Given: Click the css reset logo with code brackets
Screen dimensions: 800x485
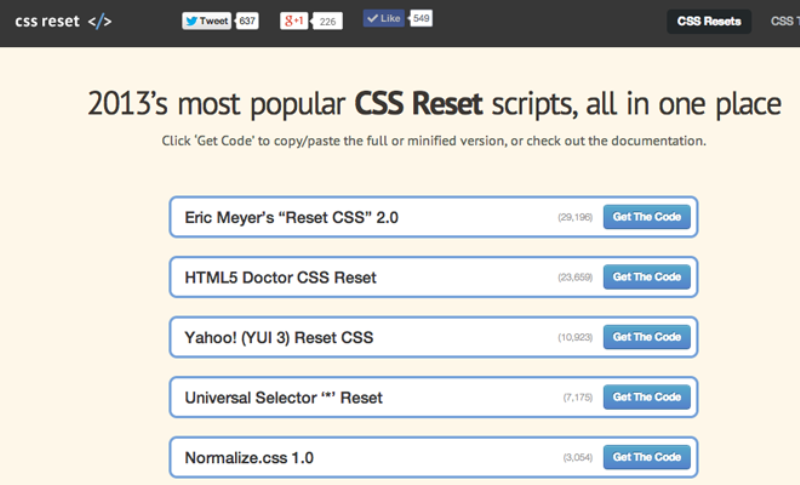Looking at the screenshot, I should (63, 21).
